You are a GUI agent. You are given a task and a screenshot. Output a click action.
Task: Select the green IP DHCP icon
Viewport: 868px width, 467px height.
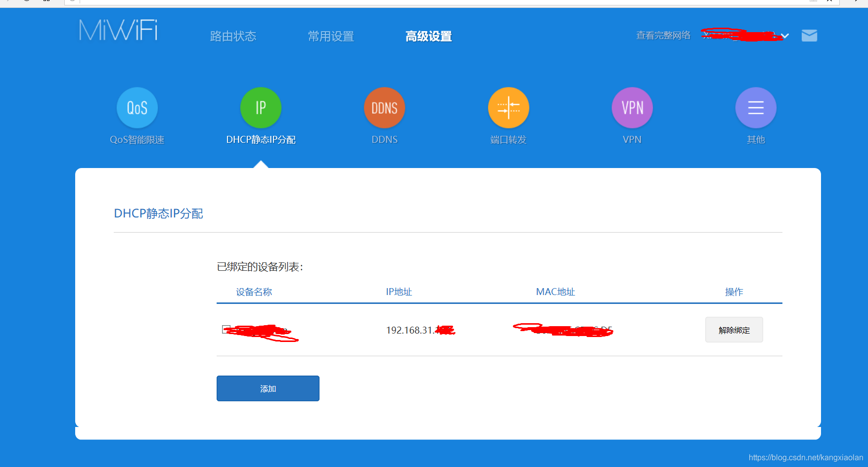click(x=261, y=108)
